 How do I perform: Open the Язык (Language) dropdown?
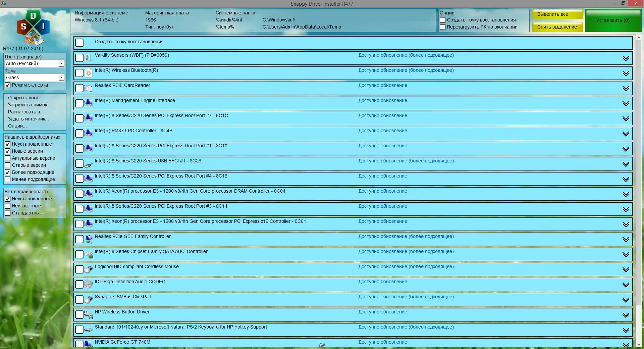pos(35,63)
